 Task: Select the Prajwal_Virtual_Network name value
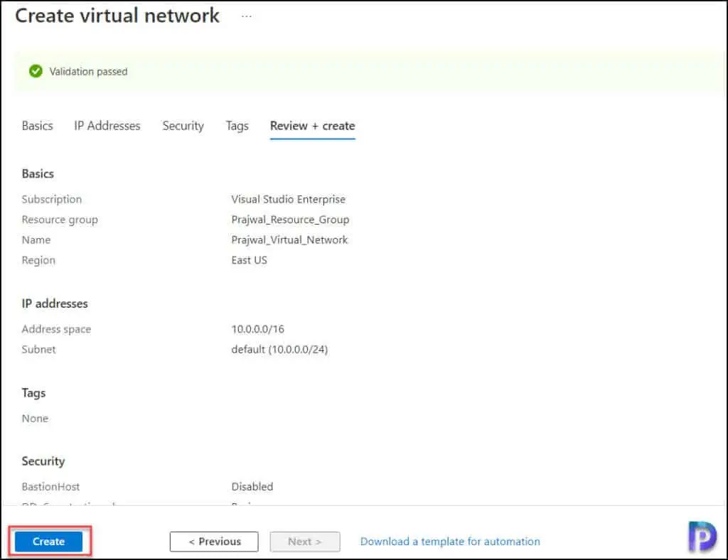coord(289,240)
